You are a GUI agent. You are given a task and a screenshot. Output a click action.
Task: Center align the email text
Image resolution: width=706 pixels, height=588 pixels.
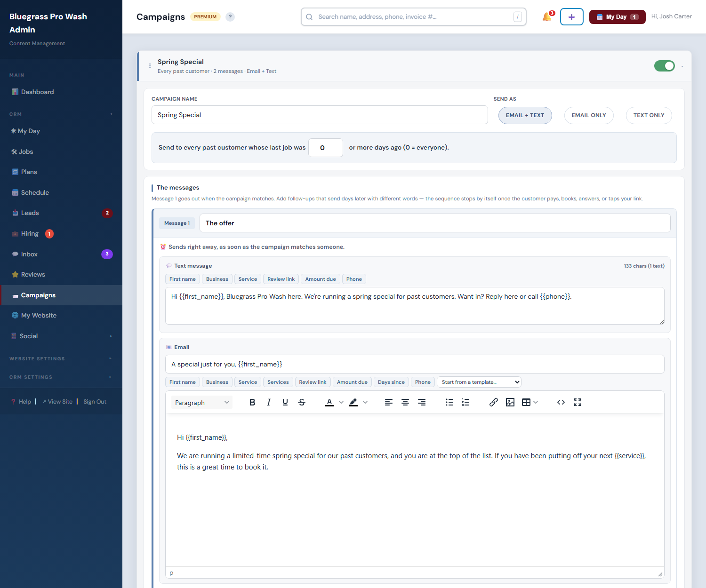pos(405,402)
